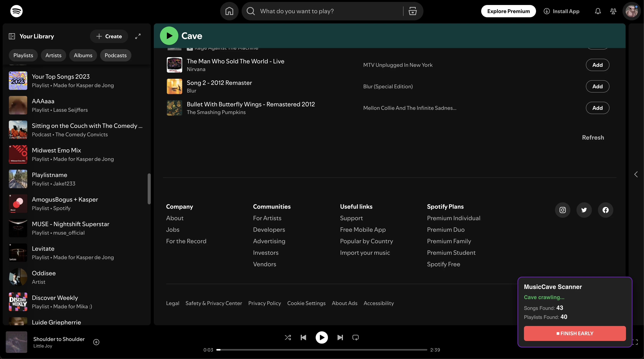The width and height of the screenshot is (644, 359).
Task: Click library sidebar scrollbar thumb
Action: [149, 189]
